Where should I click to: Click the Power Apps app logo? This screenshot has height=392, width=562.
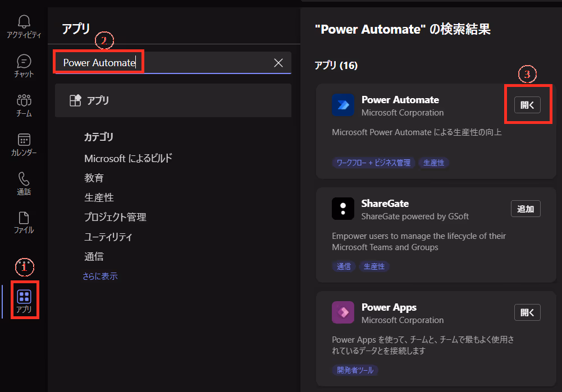(343, 312)
